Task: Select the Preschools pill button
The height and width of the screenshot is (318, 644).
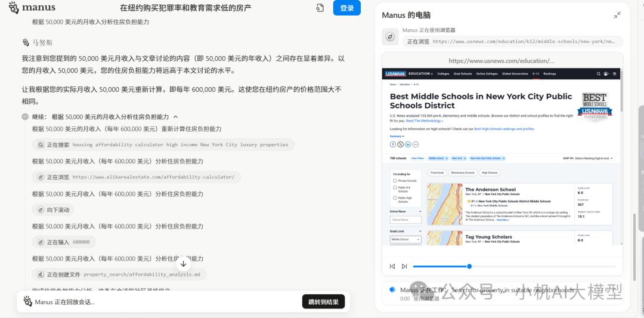Action: coord(436,172)
